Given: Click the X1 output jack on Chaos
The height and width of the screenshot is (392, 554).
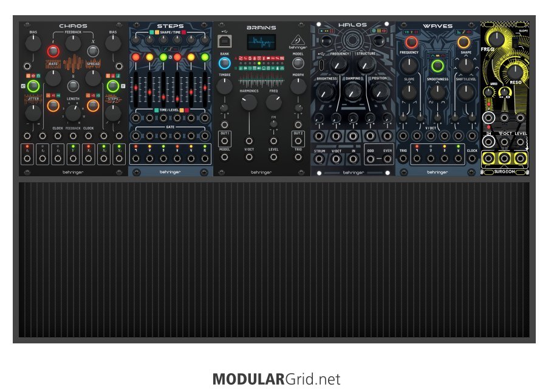Looking at the screenshot, I should pyautogui.click(x=88, y=159).
